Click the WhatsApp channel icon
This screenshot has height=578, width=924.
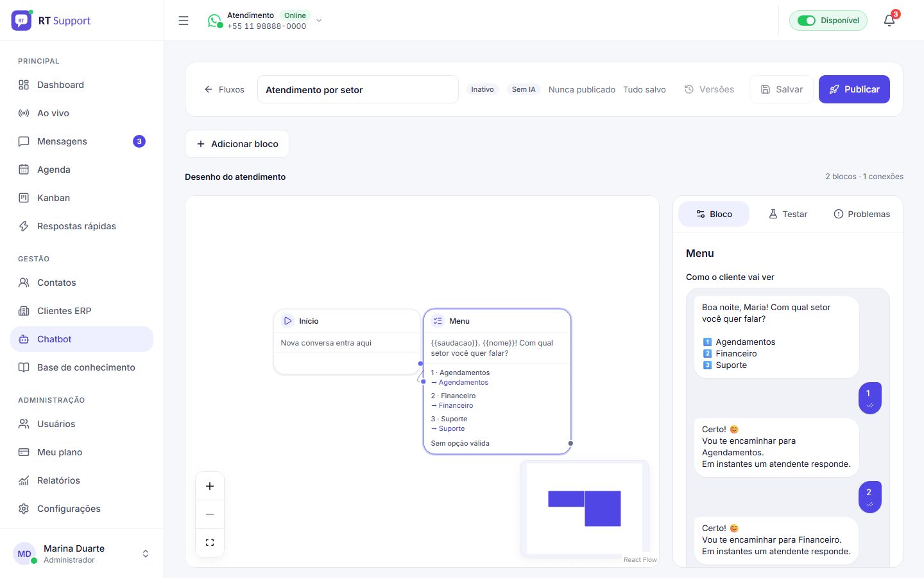214,21
